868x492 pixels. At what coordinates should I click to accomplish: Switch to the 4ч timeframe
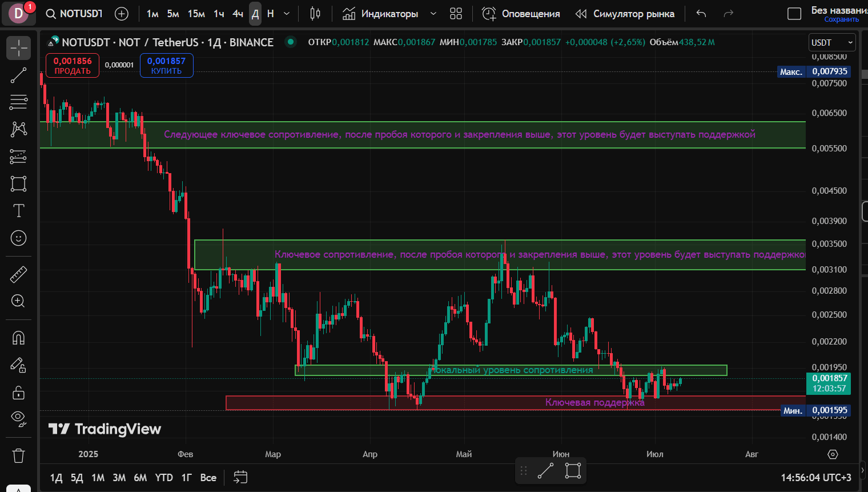pyautogui.click(x=238, y=14)
